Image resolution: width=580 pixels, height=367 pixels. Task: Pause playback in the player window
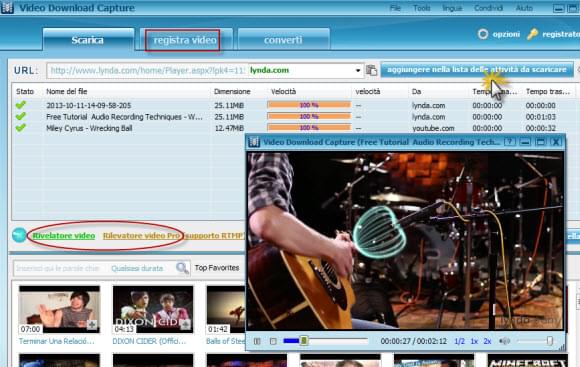tap(257, 341)
